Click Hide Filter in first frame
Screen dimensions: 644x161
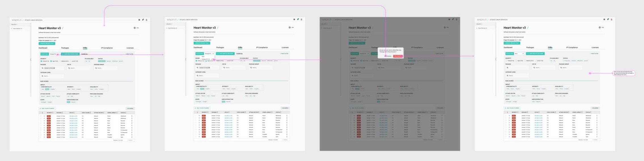[x=129, y=54]
